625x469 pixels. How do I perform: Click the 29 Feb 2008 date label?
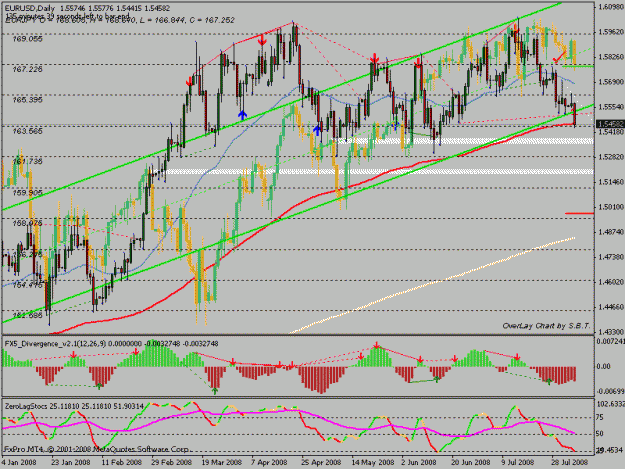tap(171, 463)
